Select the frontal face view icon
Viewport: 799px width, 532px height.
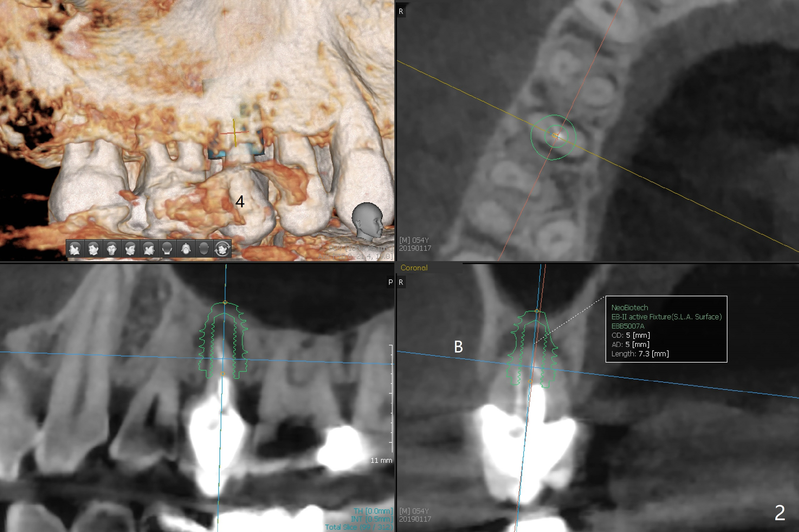(112, 249)
